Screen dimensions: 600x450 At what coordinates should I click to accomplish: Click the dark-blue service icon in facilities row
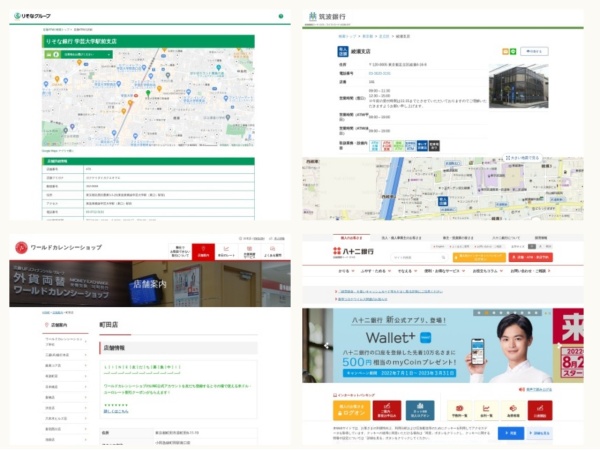(x=422, y=146)
